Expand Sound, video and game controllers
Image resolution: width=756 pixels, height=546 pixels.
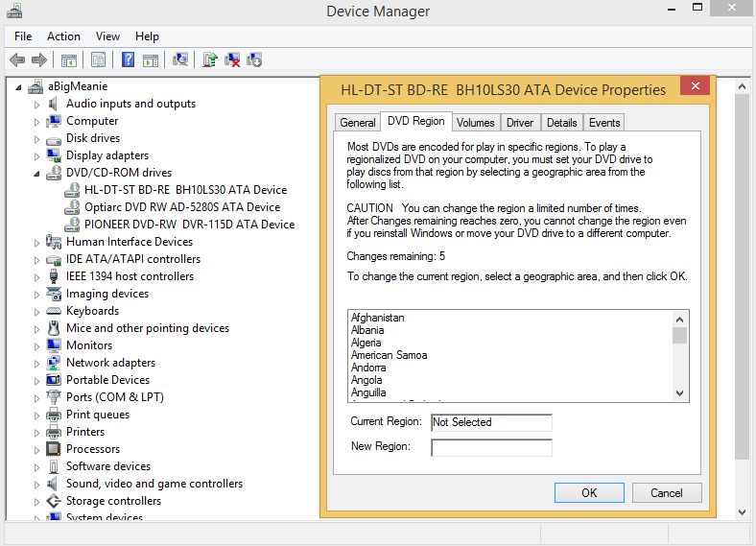click(37, 484)
